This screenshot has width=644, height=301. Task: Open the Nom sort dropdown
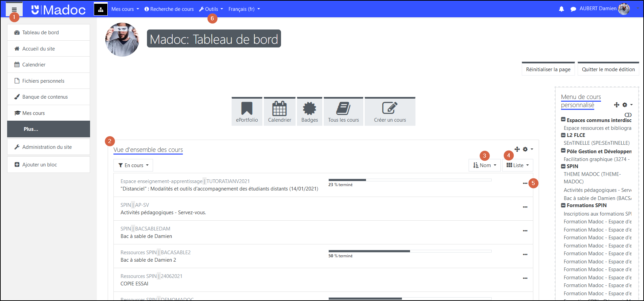pyautogui.click(x=485, y=165)
